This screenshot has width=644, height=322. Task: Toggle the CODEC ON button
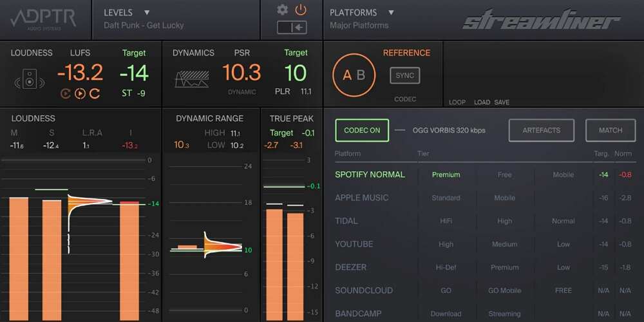click(x=362, y=130)
